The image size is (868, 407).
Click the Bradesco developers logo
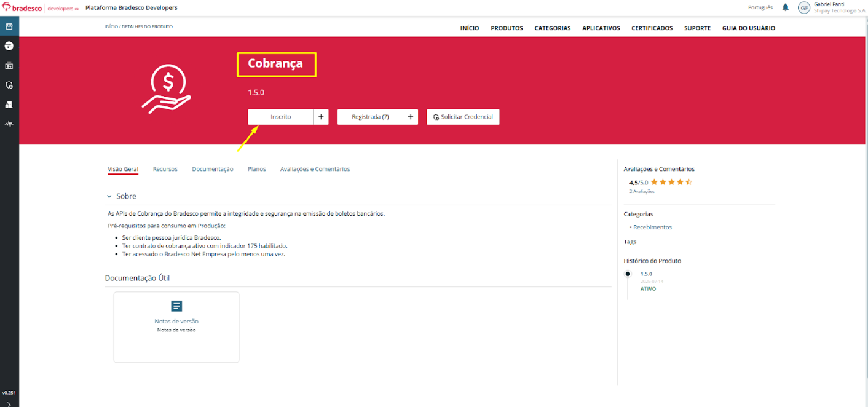coord(41,7)
